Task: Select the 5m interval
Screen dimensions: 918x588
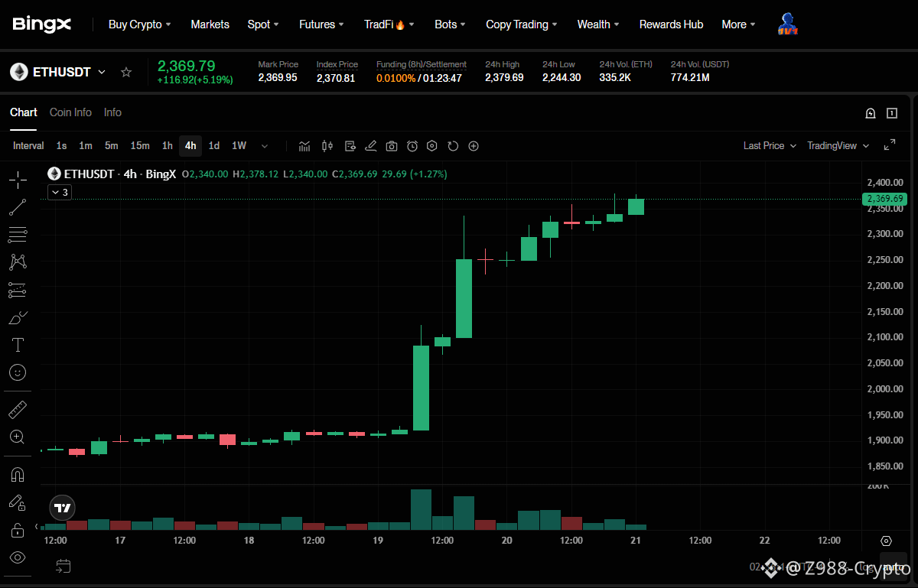Action: point(112,146)
